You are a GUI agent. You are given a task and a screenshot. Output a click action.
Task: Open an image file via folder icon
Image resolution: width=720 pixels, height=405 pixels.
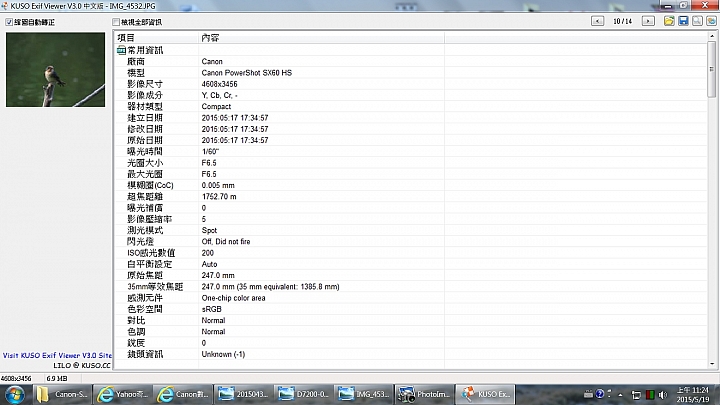coord(669,21)
